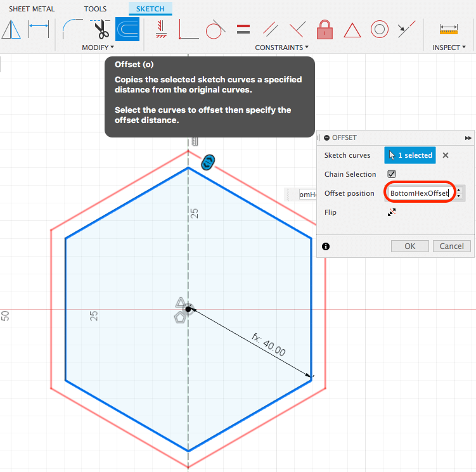
Task: Activate the Trim scissors tool
Action: coord(100,29)
